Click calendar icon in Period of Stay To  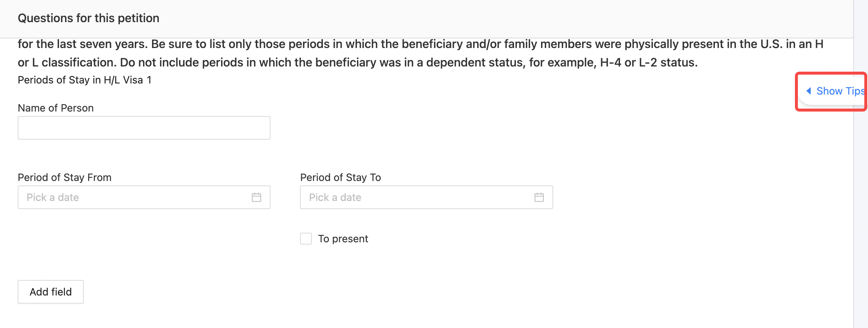(539, 197)
